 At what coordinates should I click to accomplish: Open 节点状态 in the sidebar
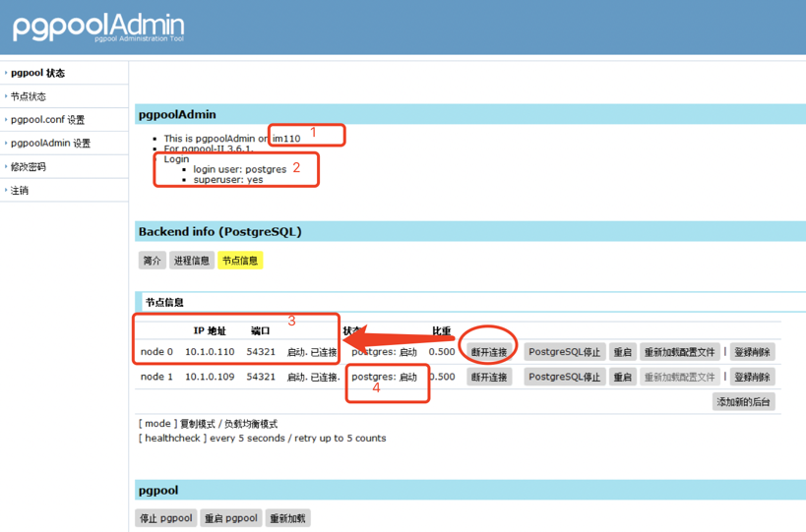[29, 96]
